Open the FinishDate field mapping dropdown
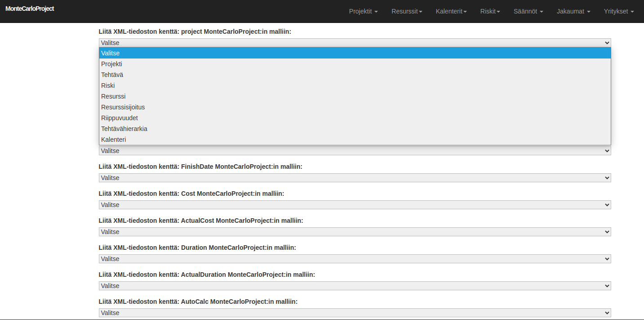This screenshot has width=644, height=320. click(355, 178)
